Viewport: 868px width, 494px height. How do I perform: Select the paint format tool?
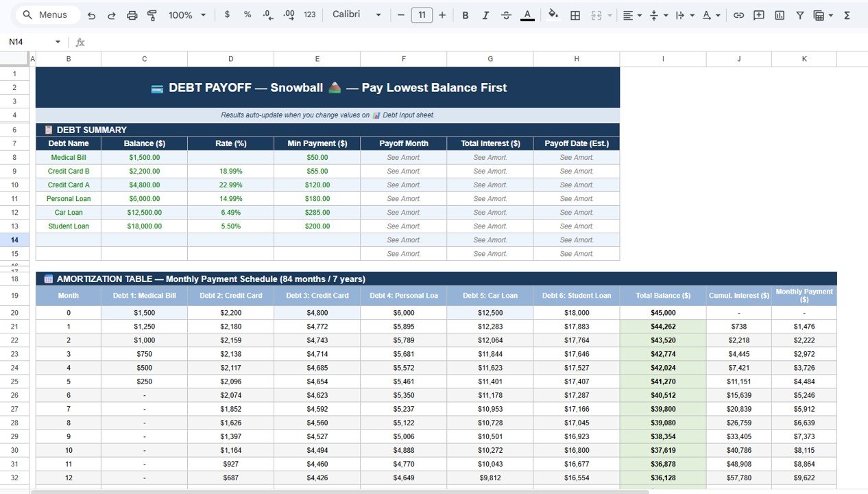click(152, 14)
